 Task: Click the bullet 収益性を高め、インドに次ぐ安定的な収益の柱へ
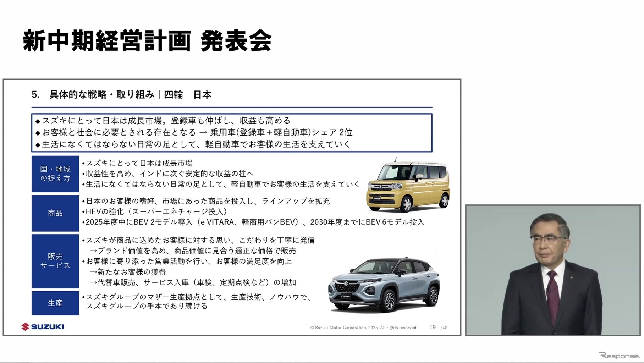coord(168,174)
